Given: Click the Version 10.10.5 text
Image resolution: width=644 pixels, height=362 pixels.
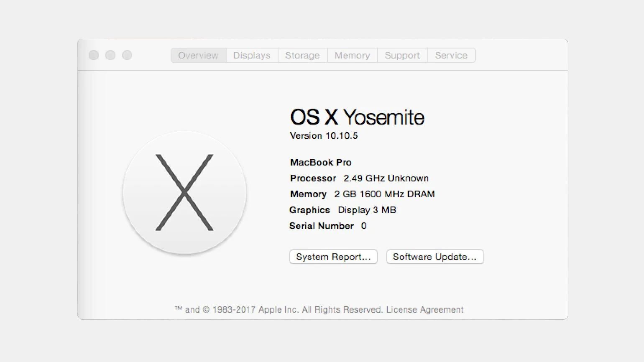Looking at the screenshot, I should tap(324, 135).
